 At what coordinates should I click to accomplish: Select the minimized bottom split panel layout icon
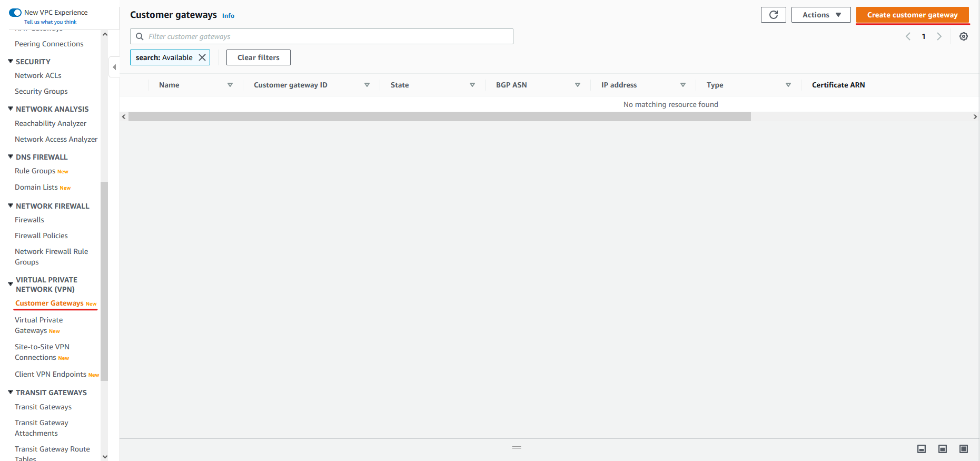pyautogui.click(x=922, y=449)
